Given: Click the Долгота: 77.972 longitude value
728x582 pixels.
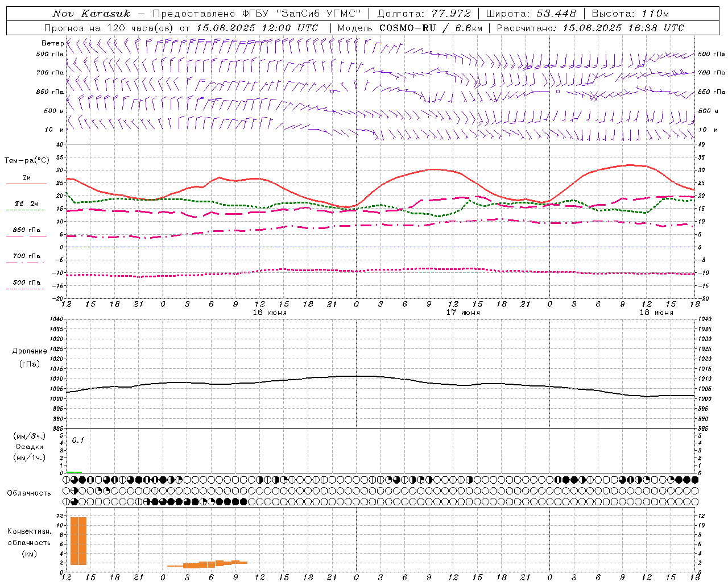Looking at the screenshot, I should pyautogui.click(x=424, y=14).
